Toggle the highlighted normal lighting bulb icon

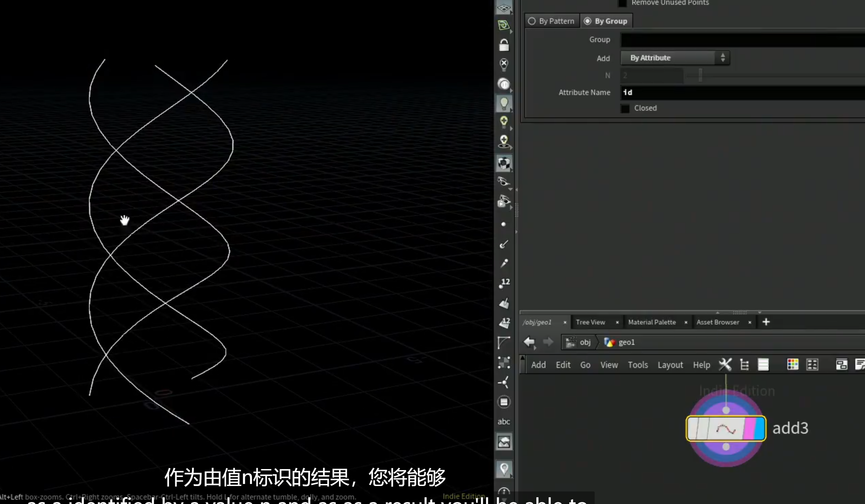(504, 104)
